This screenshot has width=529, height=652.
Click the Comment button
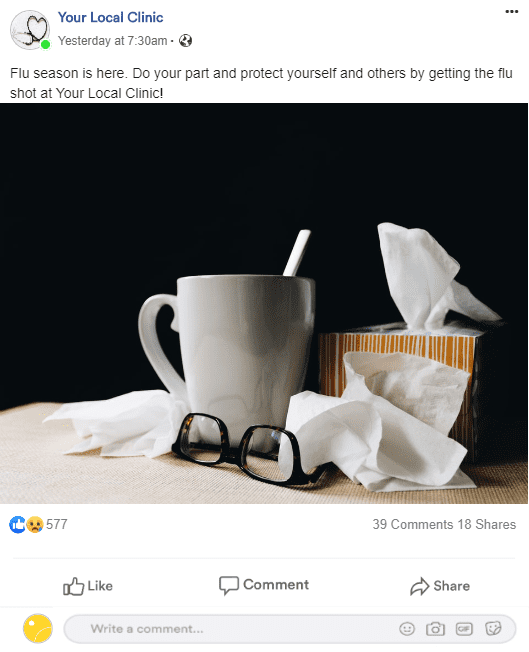264,585
